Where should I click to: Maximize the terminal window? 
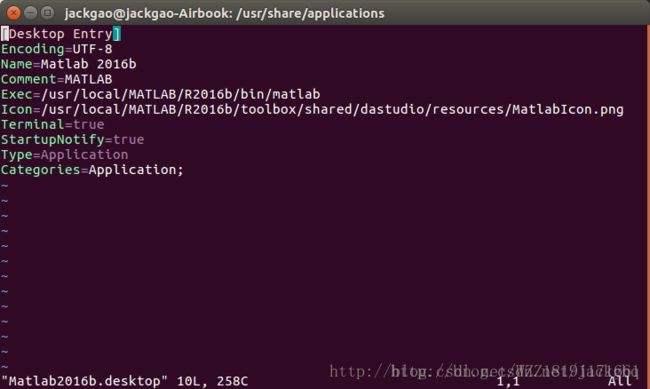[48, 13]
